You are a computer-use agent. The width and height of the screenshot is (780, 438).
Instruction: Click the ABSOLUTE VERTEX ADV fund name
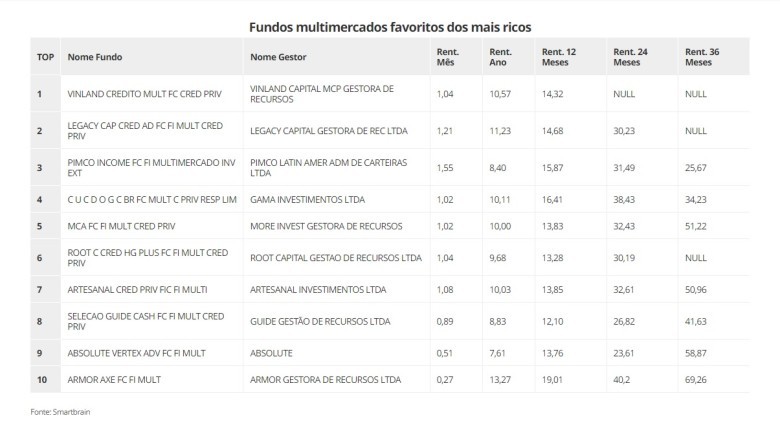(136, 353)
